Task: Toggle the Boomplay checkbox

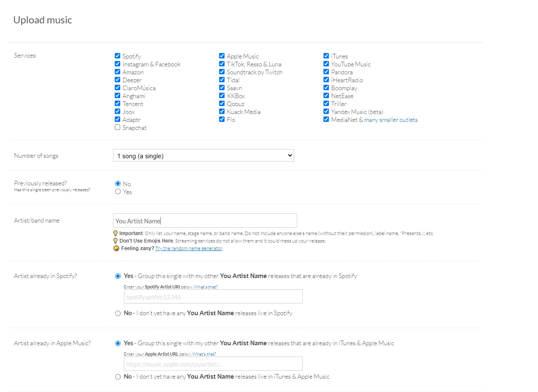Action: pyautogui.click(x=326, y=88)
